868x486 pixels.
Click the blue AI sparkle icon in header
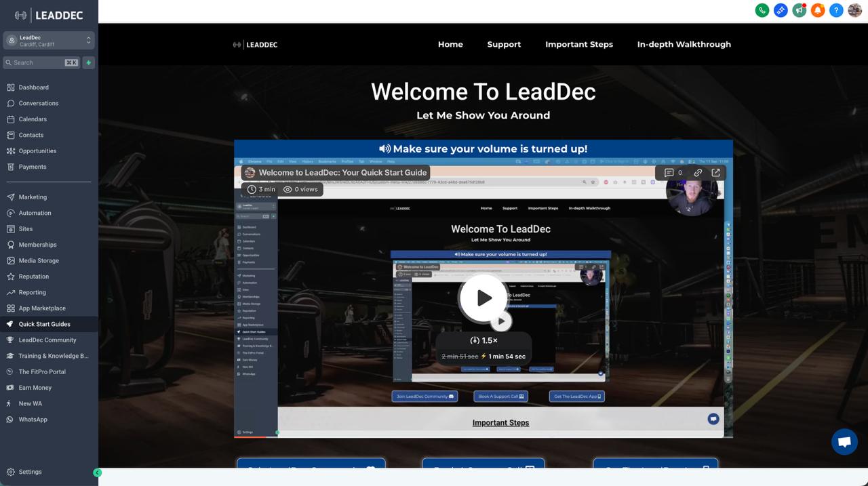point(781,10)
